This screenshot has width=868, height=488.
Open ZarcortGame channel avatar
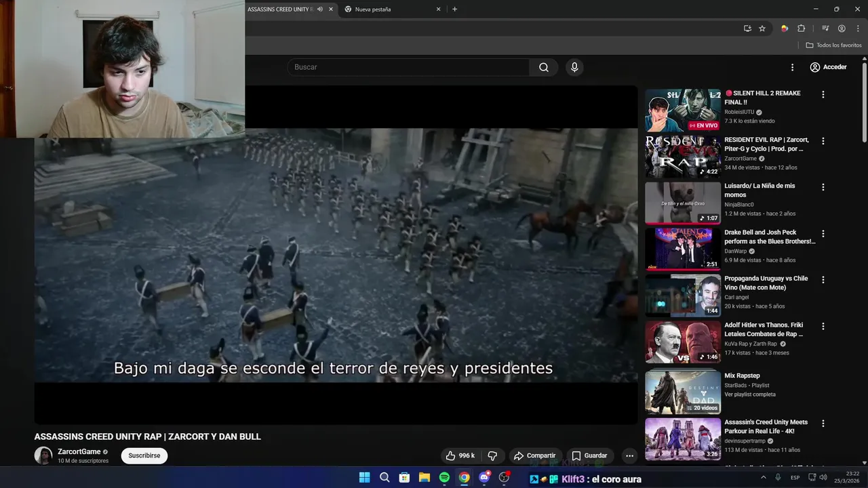coord(43,455)
